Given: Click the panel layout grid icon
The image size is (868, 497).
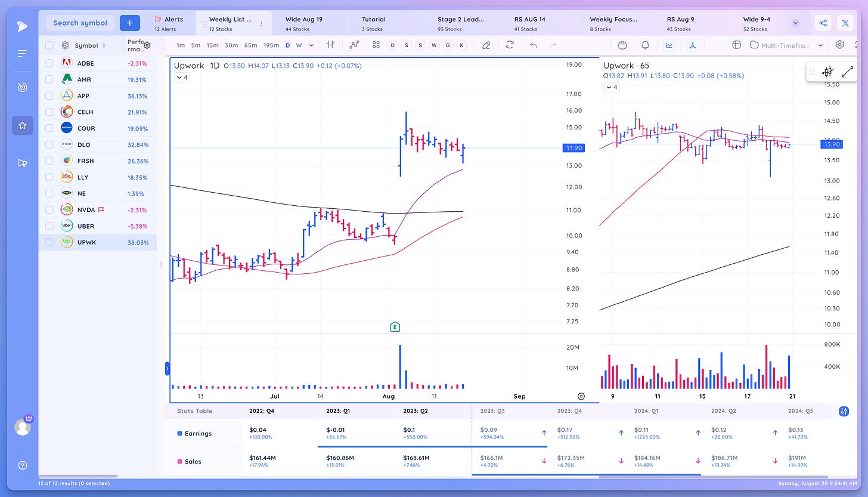Looking at the screenshot, I should click(736, 45).
